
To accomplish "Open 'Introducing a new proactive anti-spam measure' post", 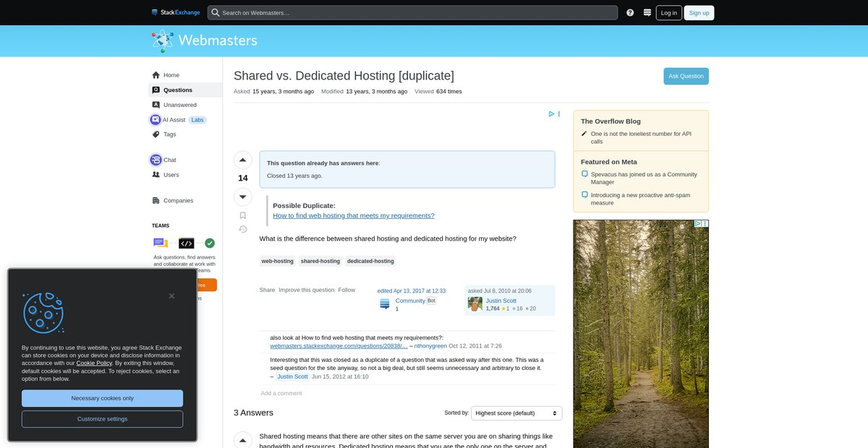I will coord(639,199).
